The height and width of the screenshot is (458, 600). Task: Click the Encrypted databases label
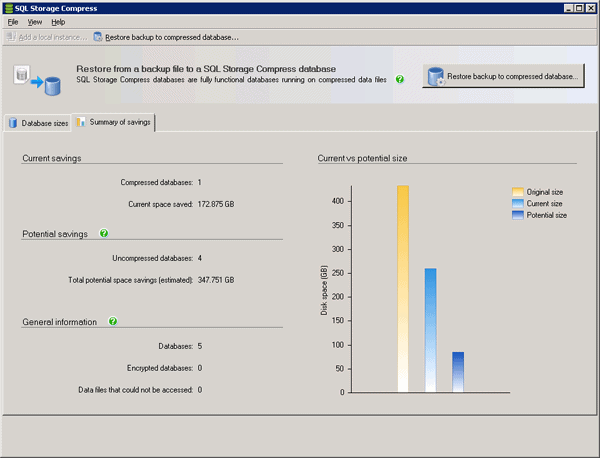tap(160, 368)
